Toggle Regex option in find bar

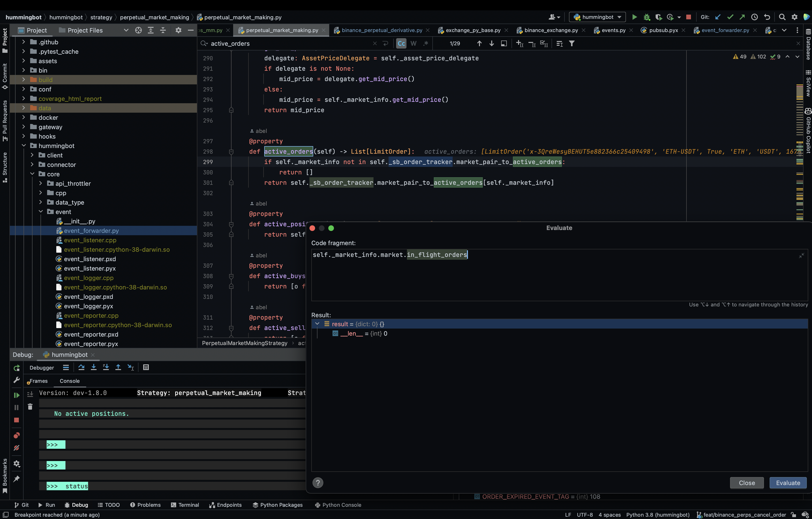coord(426,44)
